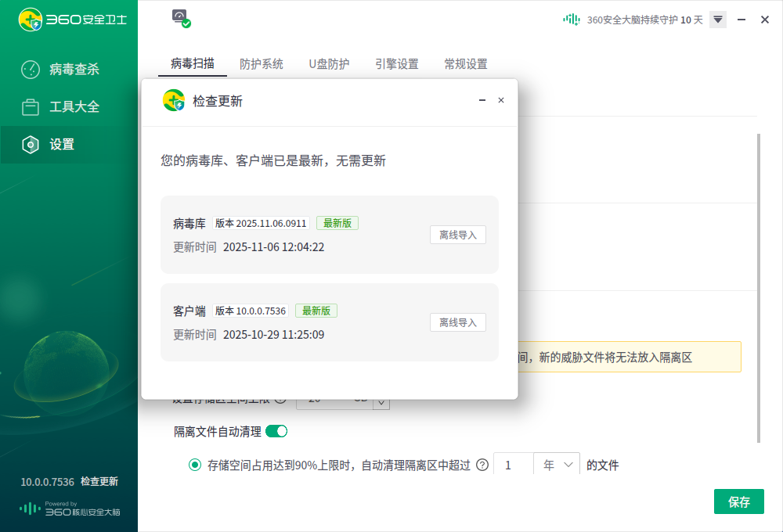This screenshot has height=532, width=783.
Task: Click the 最新版 badge beside 病毒库
Action: 337,223
